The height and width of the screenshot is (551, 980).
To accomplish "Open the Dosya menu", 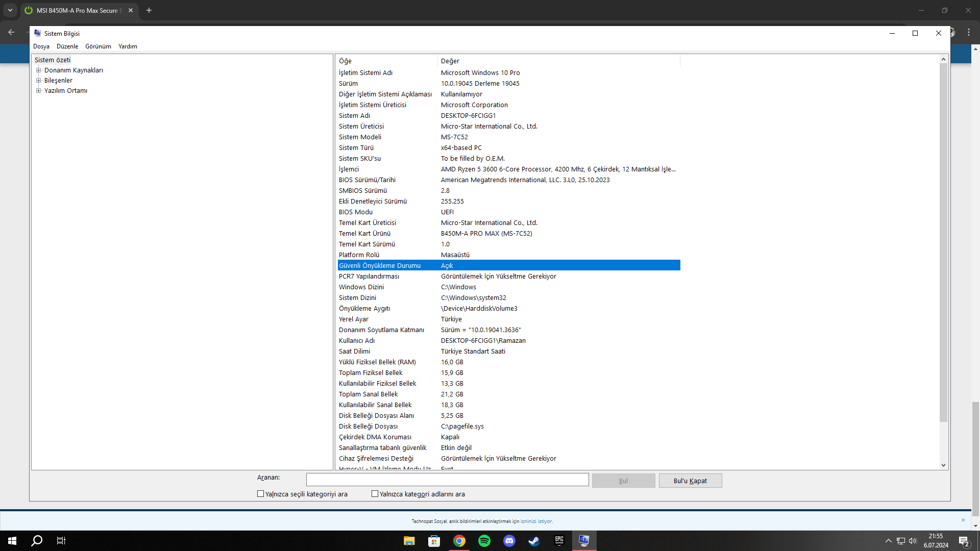I will [41, 46].
